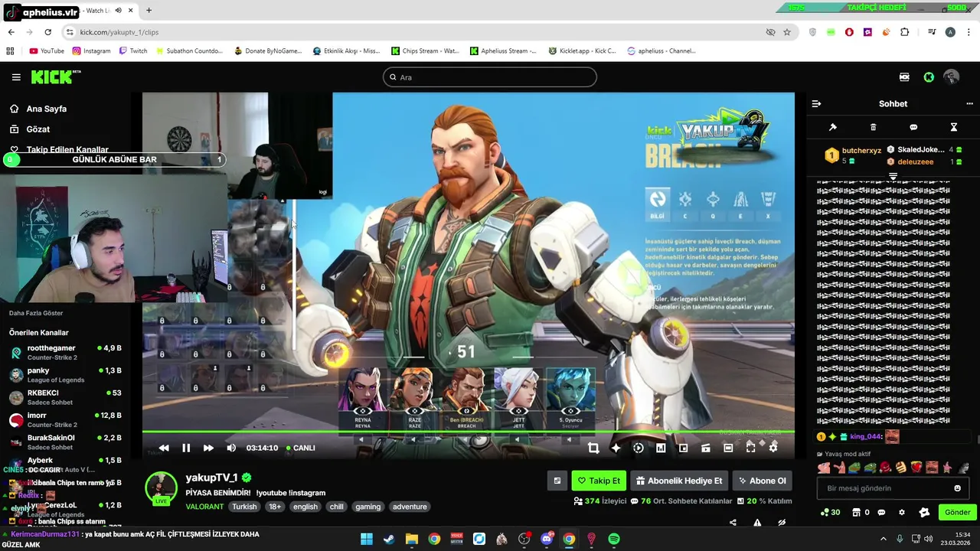Open the Kick hamburger menu

coord(16,77)
